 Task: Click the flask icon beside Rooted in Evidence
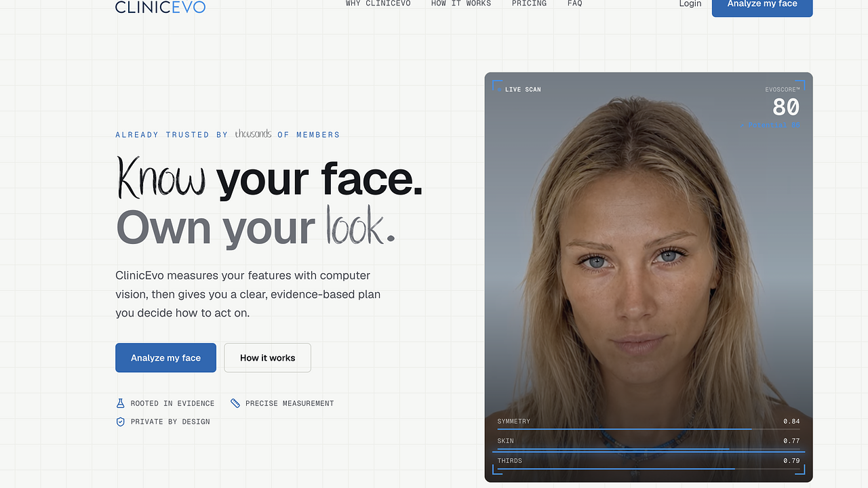(121, 403)
